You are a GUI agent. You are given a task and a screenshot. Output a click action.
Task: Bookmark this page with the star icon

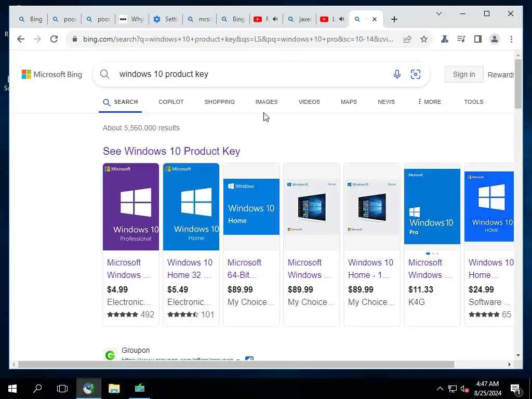tap(424, 39)
